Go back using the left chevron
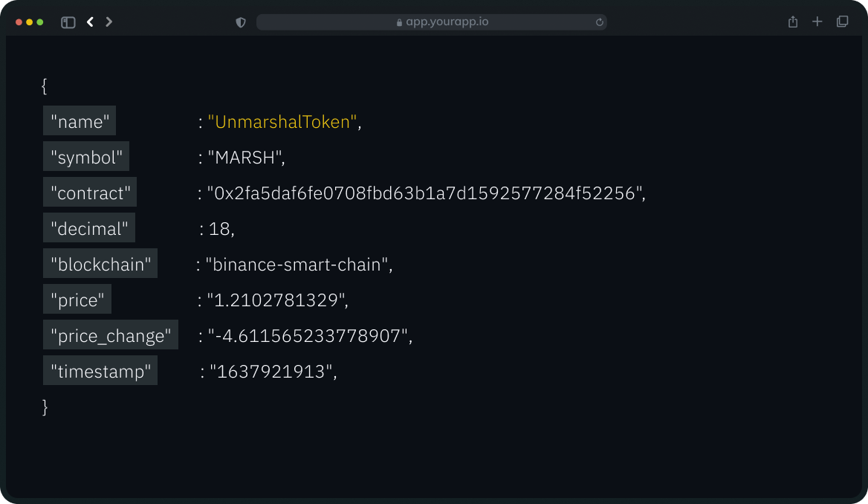This screenshot has height=504, width=868. (90, 22)
